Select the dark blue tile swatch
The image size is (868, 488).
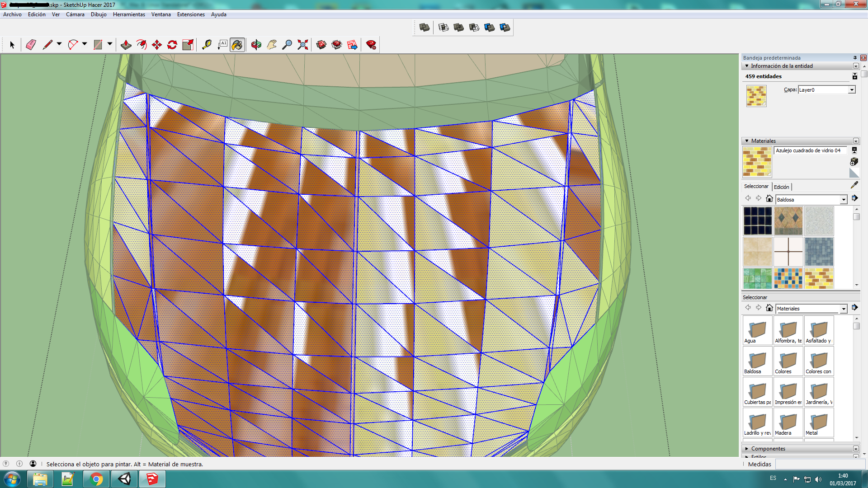coord(757,221)
